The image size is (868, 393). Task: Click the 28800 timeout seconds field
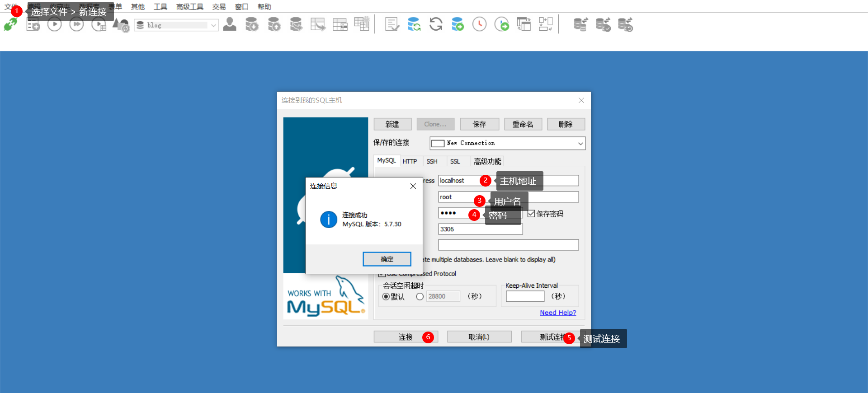pyautogui.click(x=443, y=296)
